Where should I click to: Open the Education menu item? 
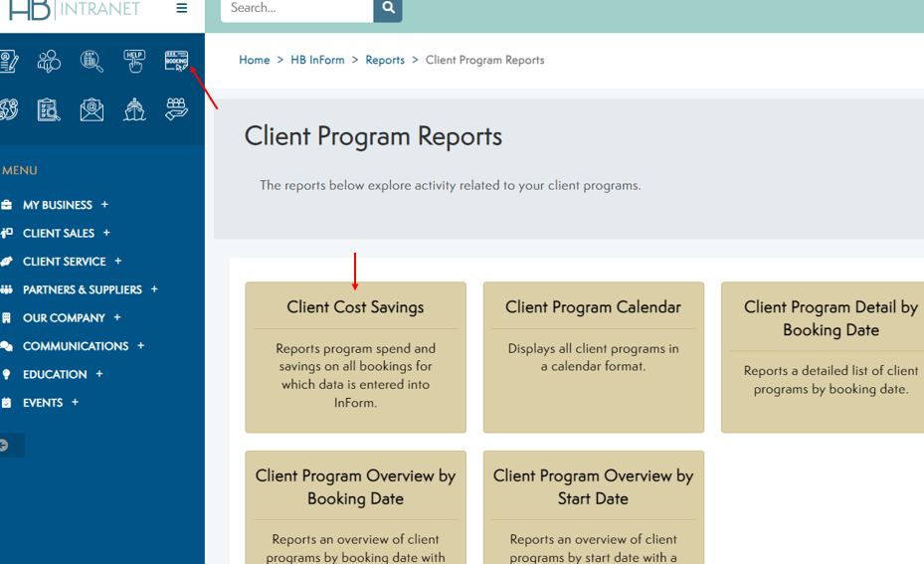point(55,374)
